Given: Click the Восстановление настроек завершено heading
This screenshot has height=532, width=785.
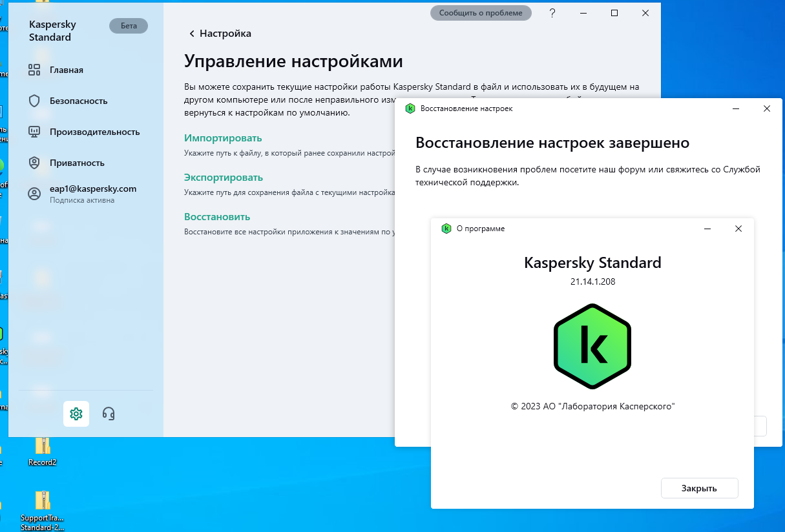Looking at the screenshot, I should (x=552, y=143).
